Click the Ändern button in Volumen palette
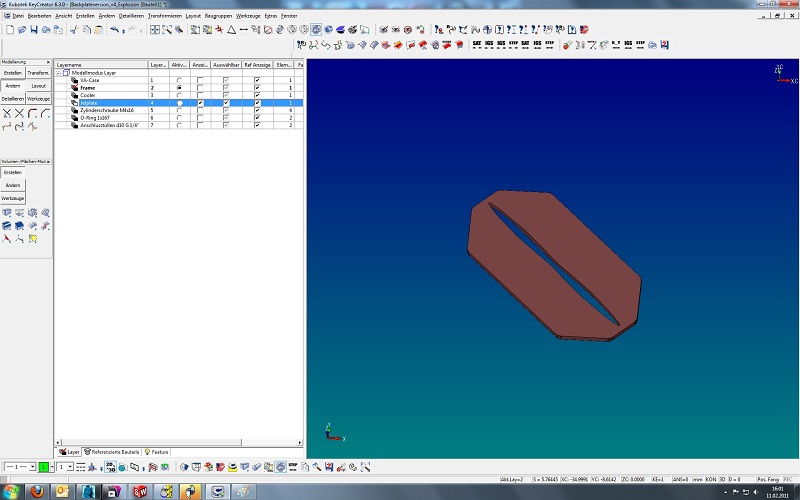The width and height of the screenshot is (800, 500). (x=13, y=185)
